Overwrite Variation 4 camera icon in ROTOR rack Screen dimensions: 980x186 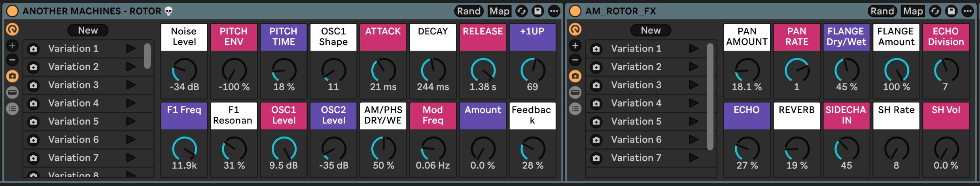click(34, 104)
